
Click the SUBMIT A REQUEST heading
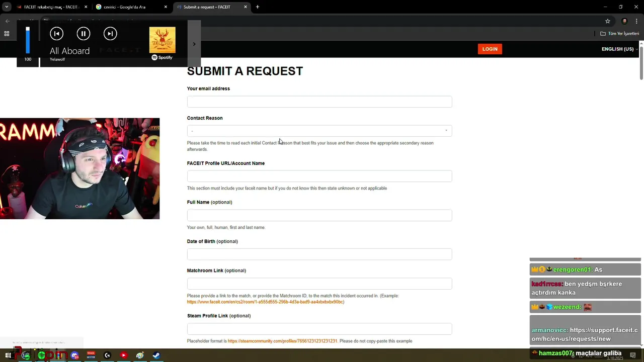[x=245, y=71]
